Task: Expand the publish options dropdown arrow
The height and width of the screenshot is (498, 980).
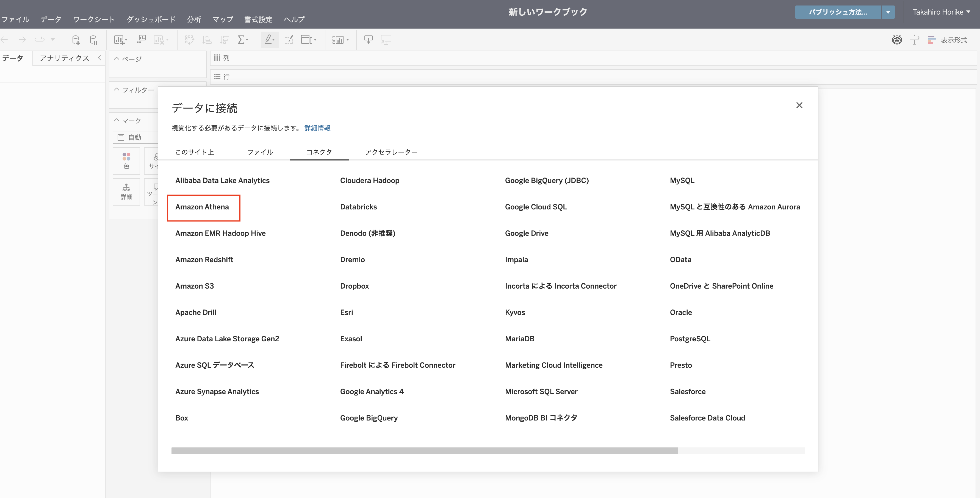Action: [x=888, y=12]
